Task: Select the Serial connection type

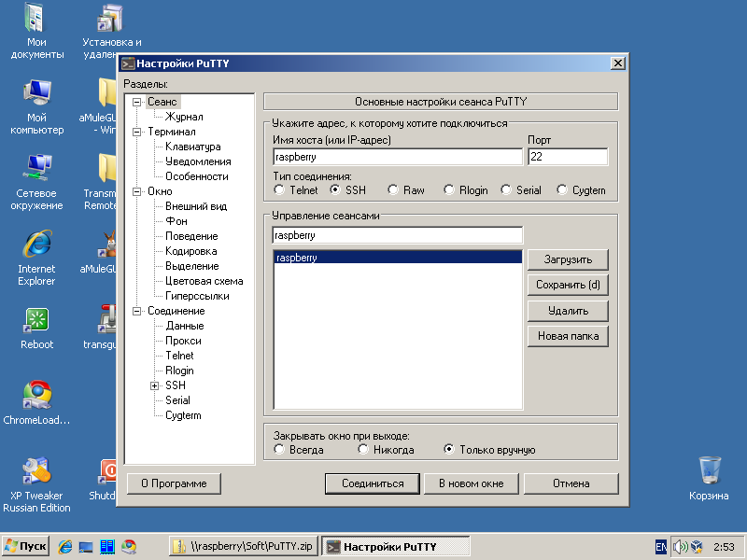Action: click(506, 189)
